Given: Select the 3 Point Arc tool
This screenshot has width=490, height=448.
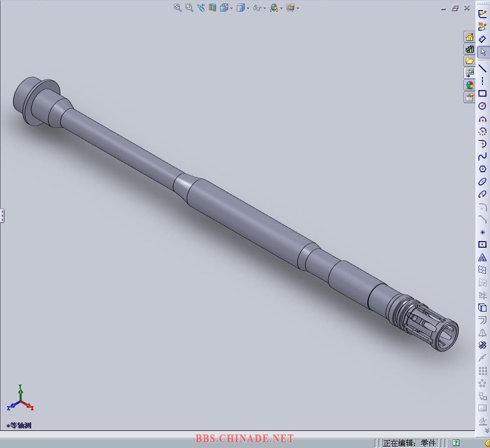Looking at the screenshot, I should click(x=482, y=131).
